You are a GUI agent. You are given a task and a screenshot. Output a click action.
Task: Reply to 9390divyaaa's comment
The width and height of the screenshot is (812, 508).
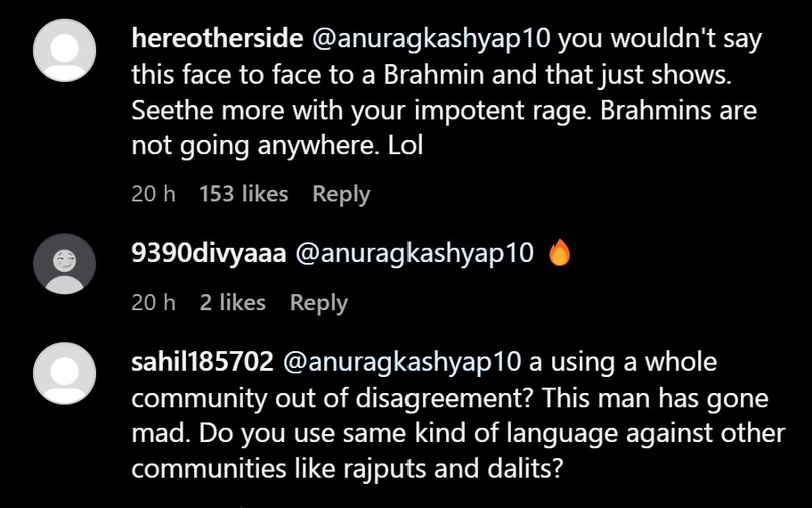[319, 303]
